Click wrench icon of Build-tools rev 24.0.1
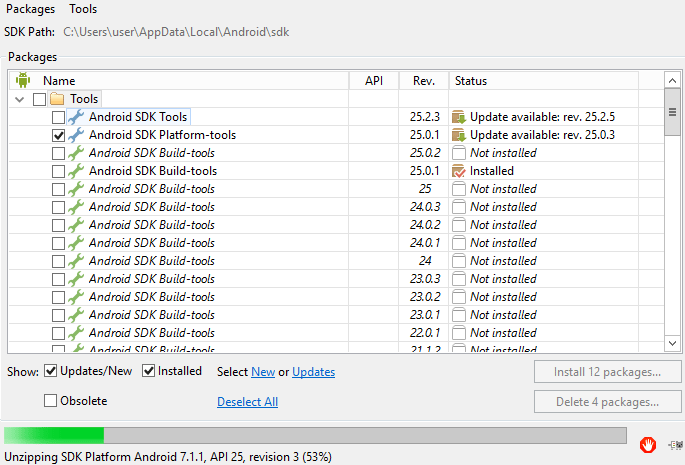The height and width of the screenshot is (465, 685). [x=76, y=243]
